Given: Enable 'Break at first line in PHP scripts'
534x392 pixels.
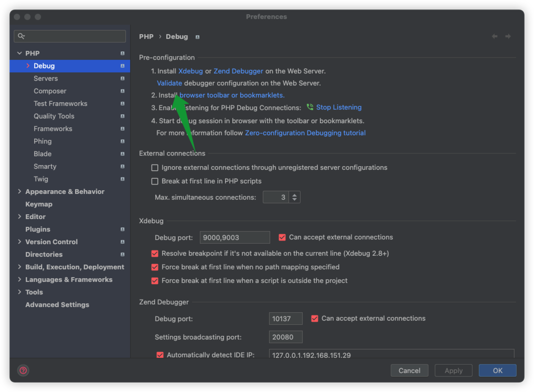Looking at the screenshot, I should click(x=155, y=180).
